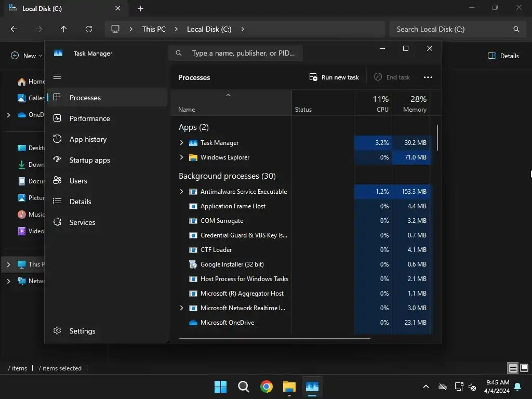Go up one folder level in File Explorer
This screenshot has width=532, height=399.
point(63,29)
